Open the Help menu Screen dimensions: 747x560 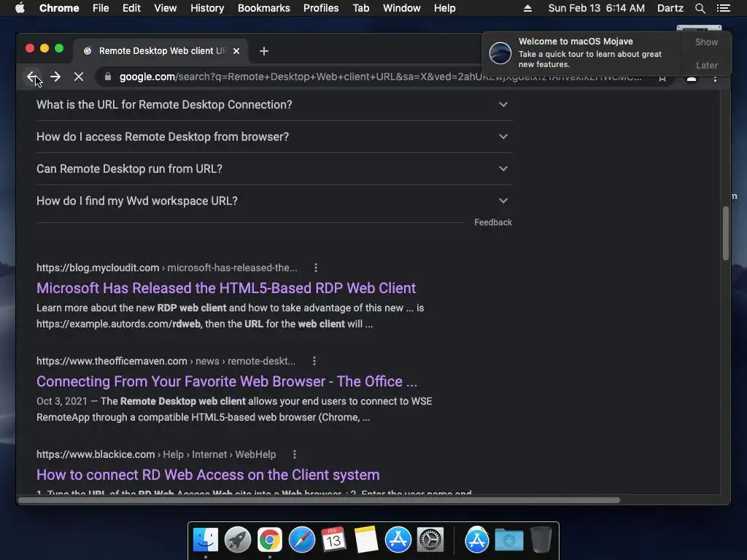pyautogui.click(x=444, y=8)
